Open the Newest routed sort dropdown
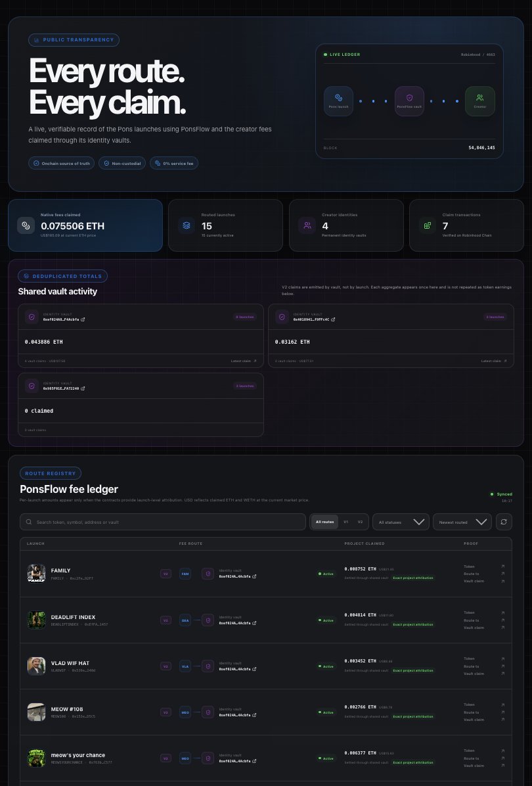 coord(462,522)
